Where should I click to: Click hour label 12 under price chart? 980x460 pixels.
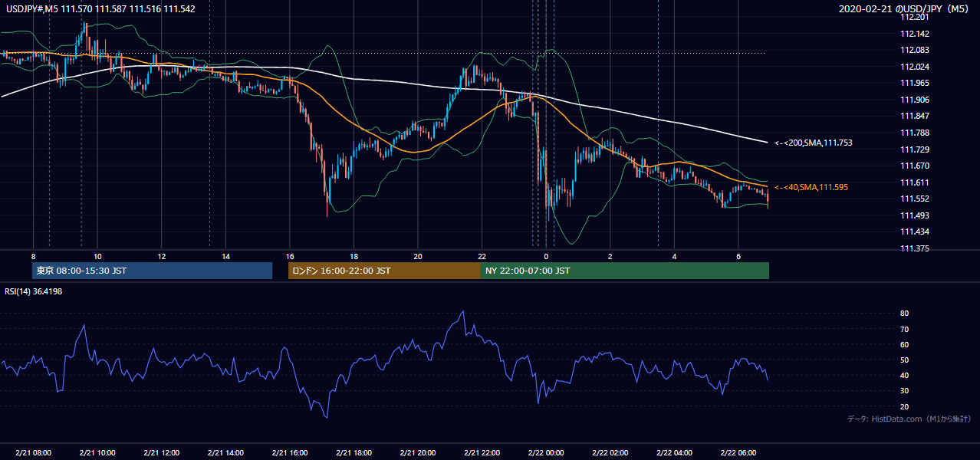[x=161, y=255]
